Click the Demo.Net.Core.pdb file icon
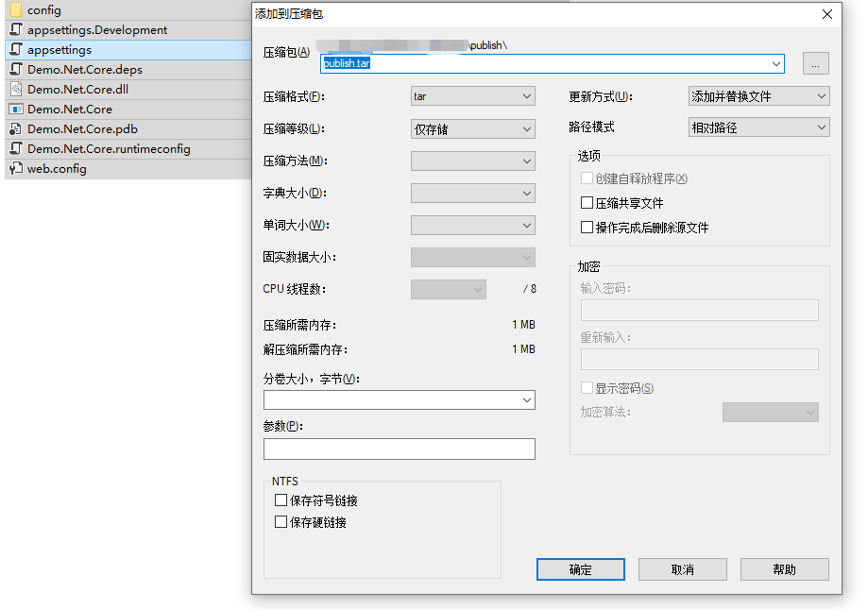Viewport: 868px width, 610px height. 15,128
